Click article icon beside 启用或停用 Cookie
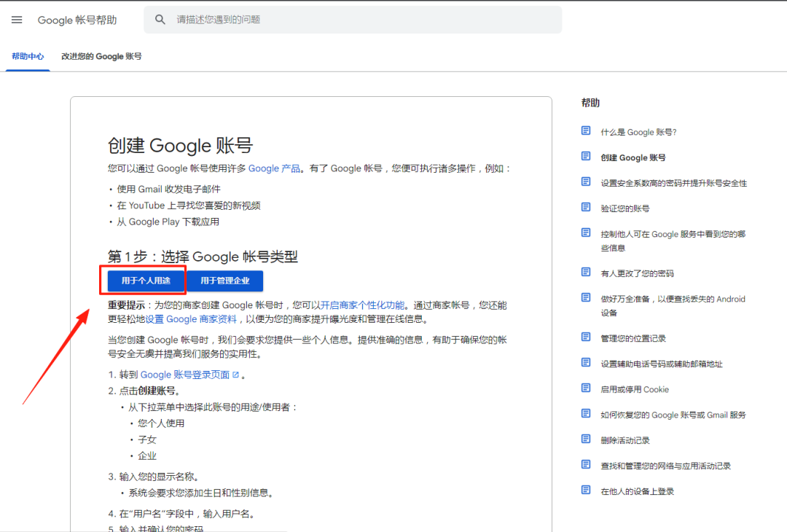The height and width of the screenshot is (532, 787). click(x=586, y=388)
